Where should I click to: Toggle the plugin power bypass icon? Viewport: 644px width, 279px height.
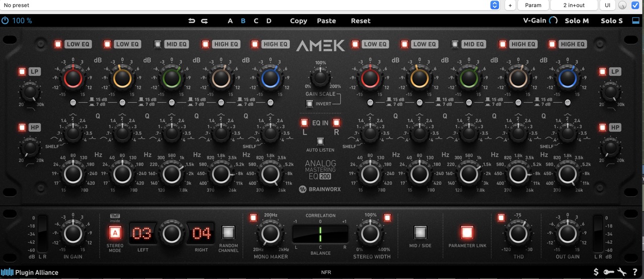pyautogui.click(x=5, y=21)
